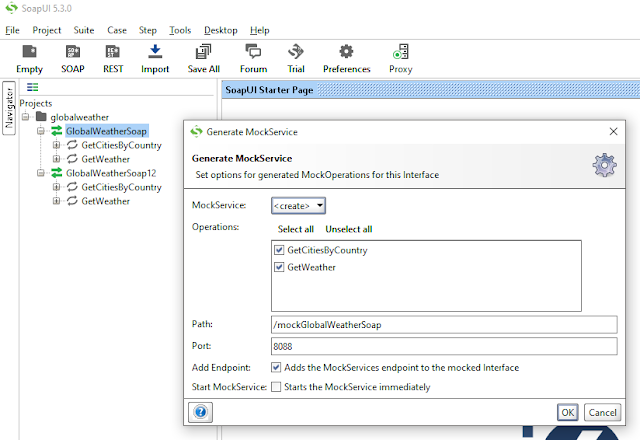Click the Empty project toolbar icon
640x440 pixels.
(29, 52)
